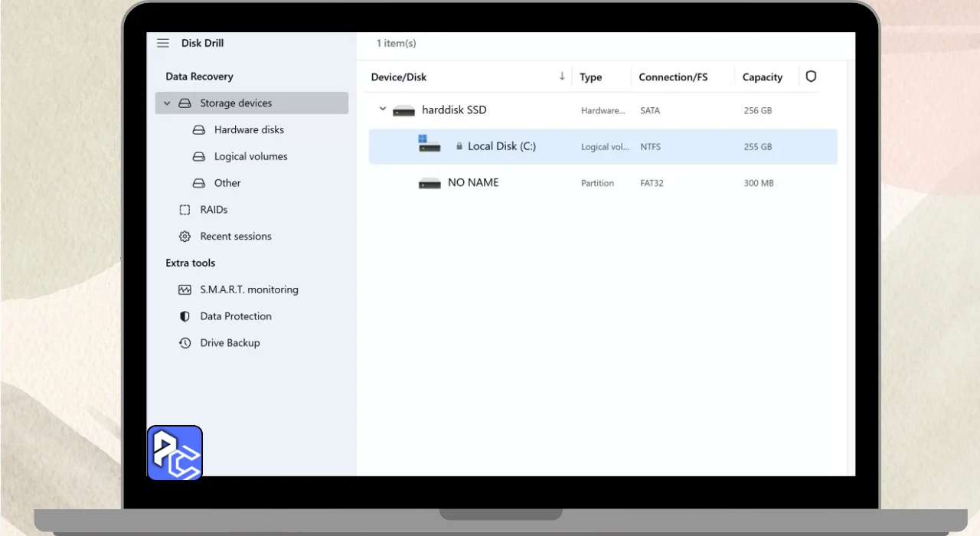Click the Recent sessions gear icon
Image resolution: width=980 pixels, height=536 pixels.
coord(185,237)
